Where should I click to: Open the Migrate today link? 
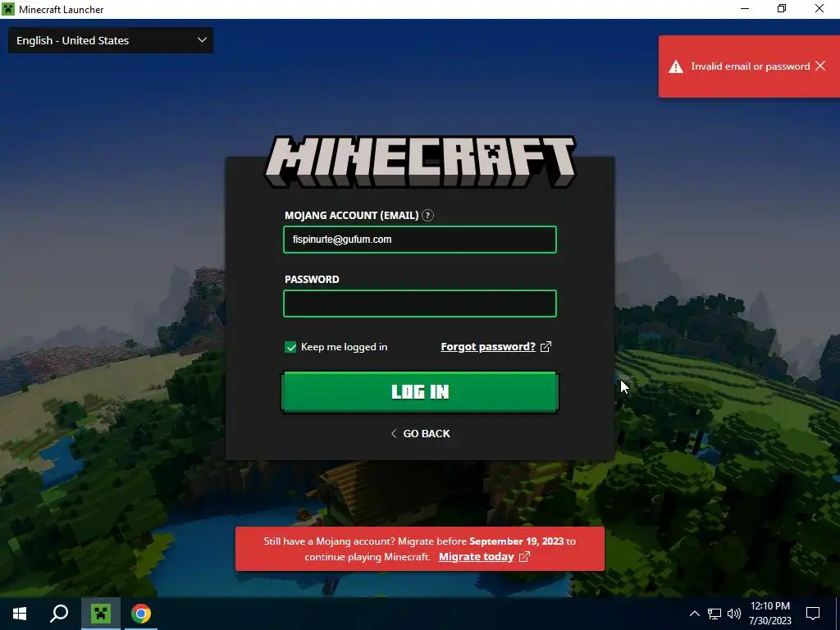click(477, 557)
